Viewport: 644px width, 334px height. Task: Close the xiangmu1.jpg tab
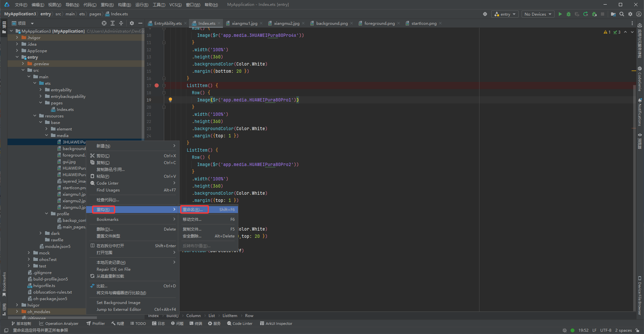point(261,23)
